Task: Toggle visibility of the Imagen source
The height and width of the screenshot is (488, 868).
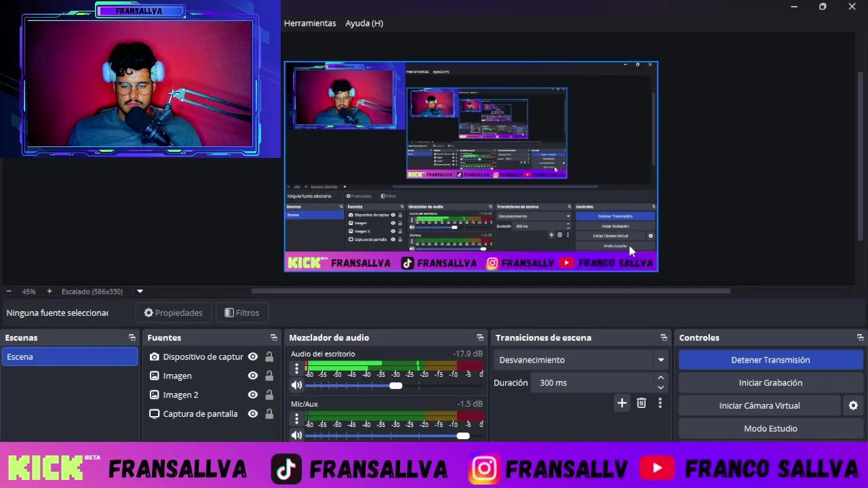Action: tap(253, 375)
